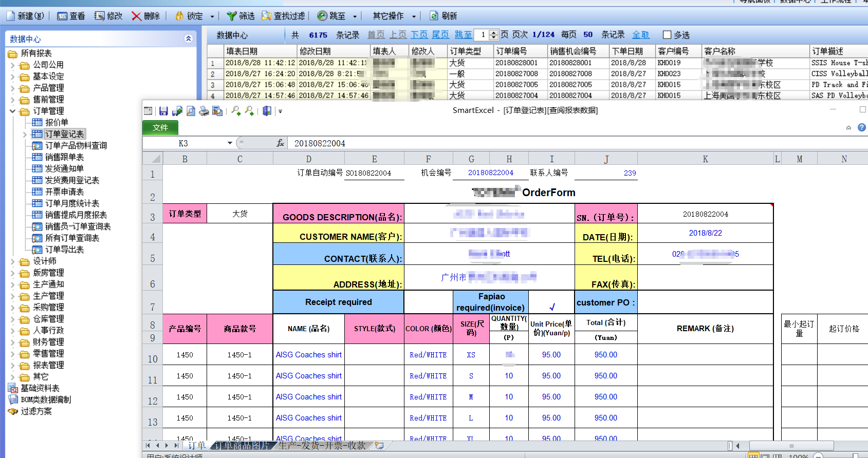This screenshot has height=458, width=868.
Task: Click the 修改 (Modify) toolbar icon
Action: pos(99,16)
